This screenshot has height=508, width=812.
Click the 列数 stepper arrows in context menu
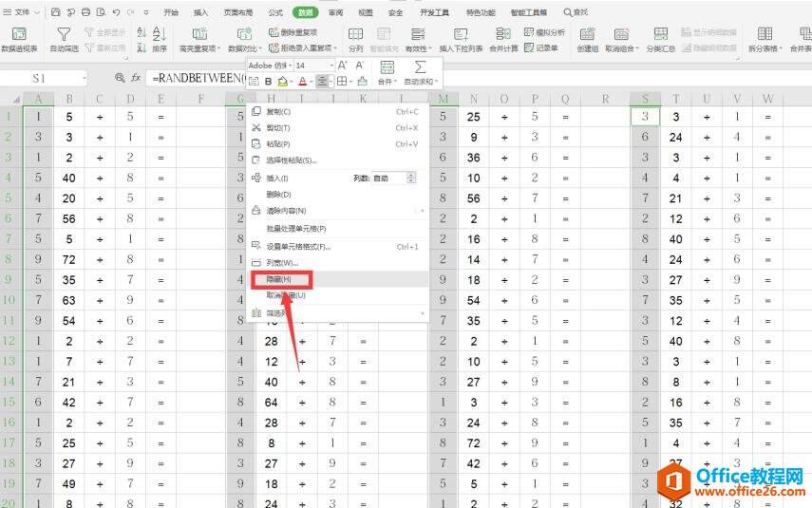411,179
